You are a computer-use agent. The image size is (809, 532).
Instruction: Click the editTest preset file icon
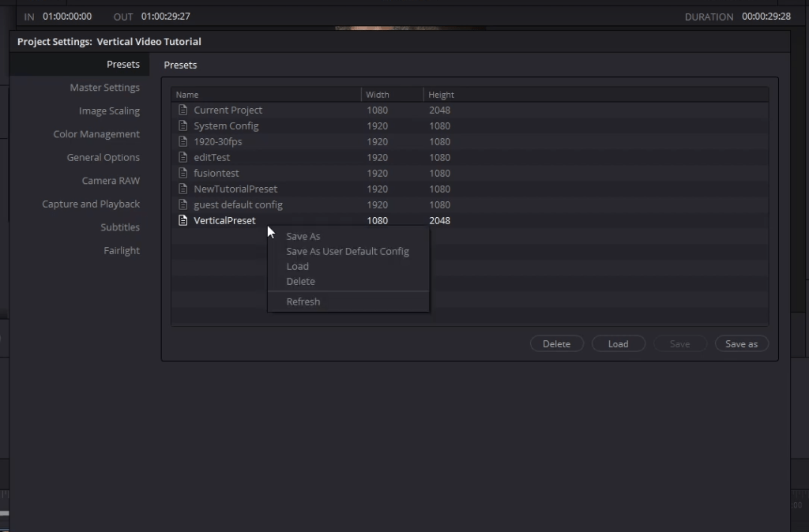(182, 157)
